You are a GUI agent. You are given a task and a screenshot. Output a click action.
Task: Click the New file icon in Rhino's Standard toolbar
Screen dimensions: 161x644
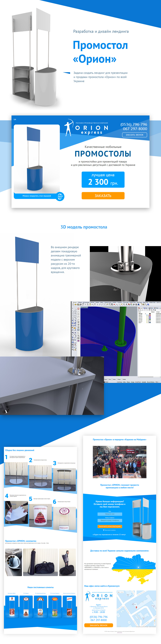(73, 304)
